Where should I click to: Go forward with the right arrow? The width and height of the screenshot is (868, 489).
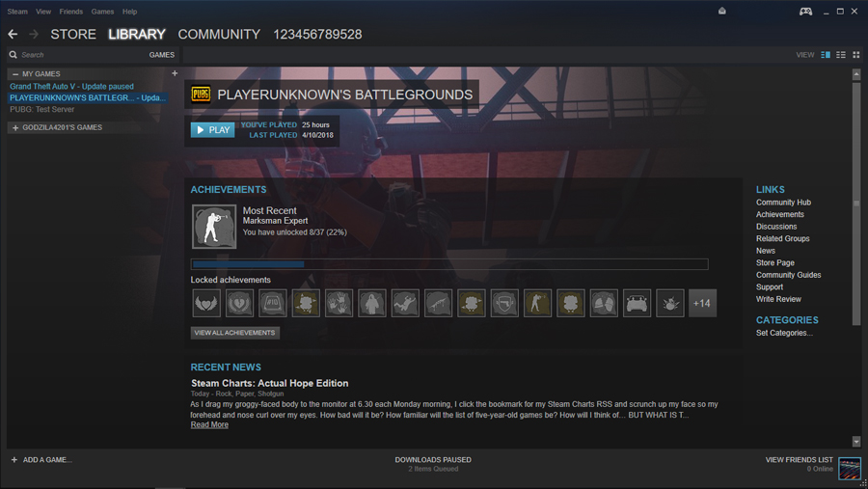34,35
